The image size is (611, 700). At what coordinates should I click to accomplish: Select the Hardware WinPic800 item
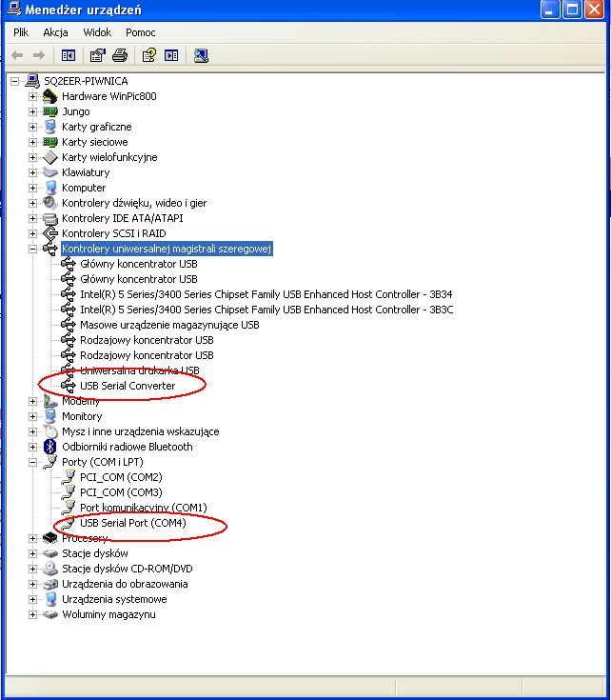click(108, 96)
